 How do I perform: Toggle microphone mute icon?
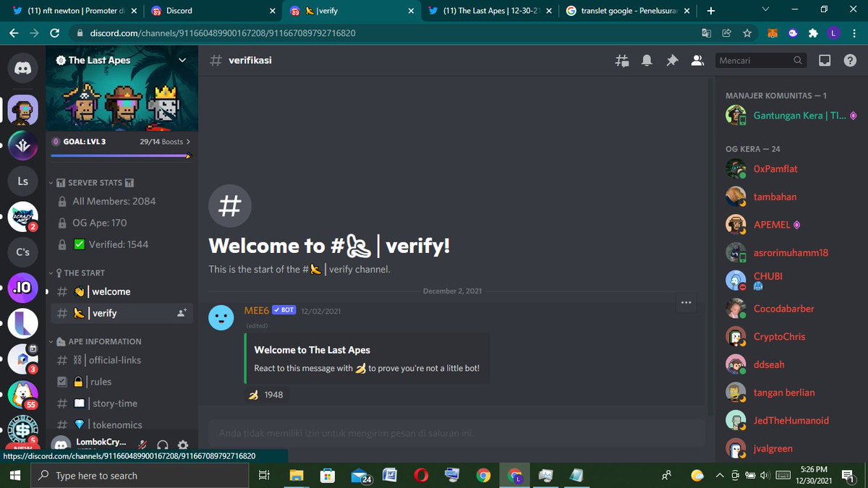(143, 445)
